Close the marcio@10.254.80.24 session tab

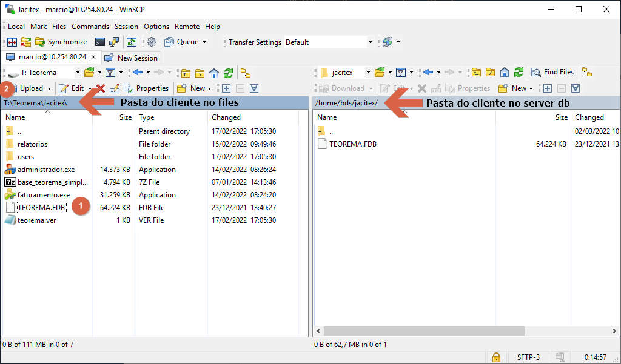tap(93, 57)
